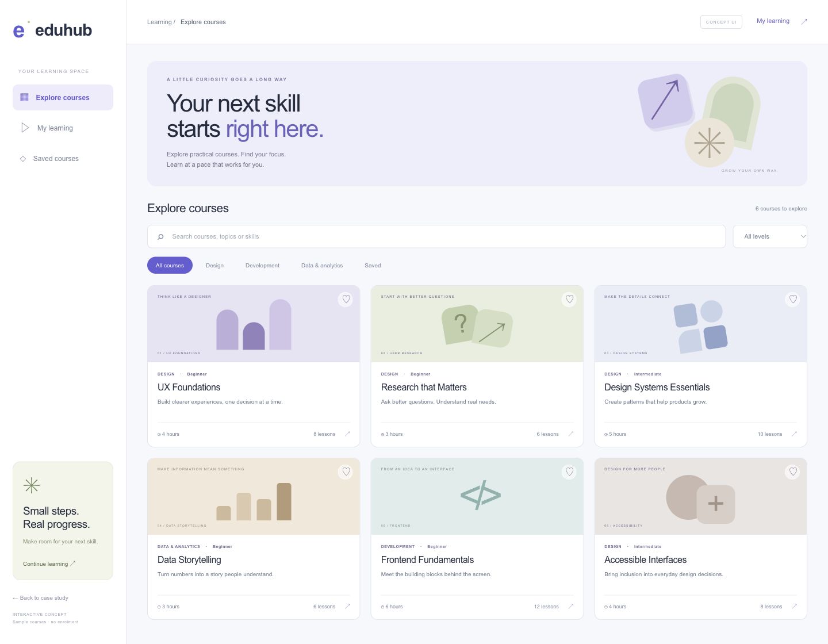Viewport: 828px width, 644px height.
Task: Open Saved courses in sidebar
Action: 63,159
